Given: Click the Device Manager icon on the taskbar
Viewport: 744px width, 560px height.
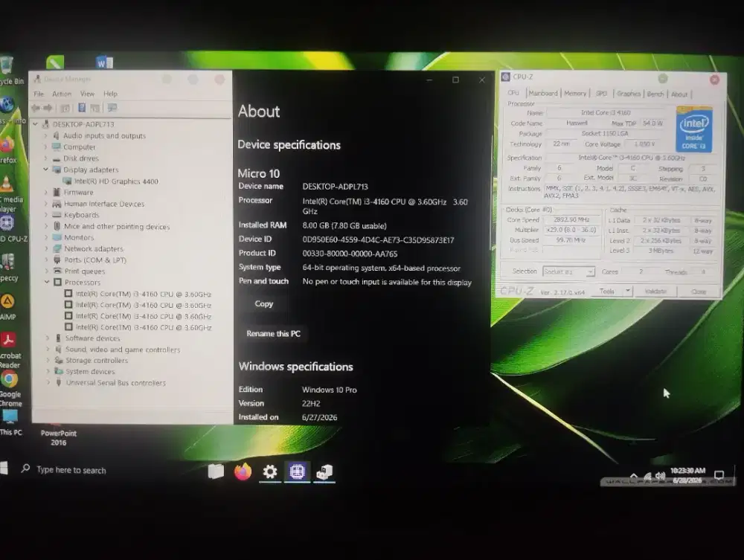Looking at the screenshot, I should pos(324,472).
